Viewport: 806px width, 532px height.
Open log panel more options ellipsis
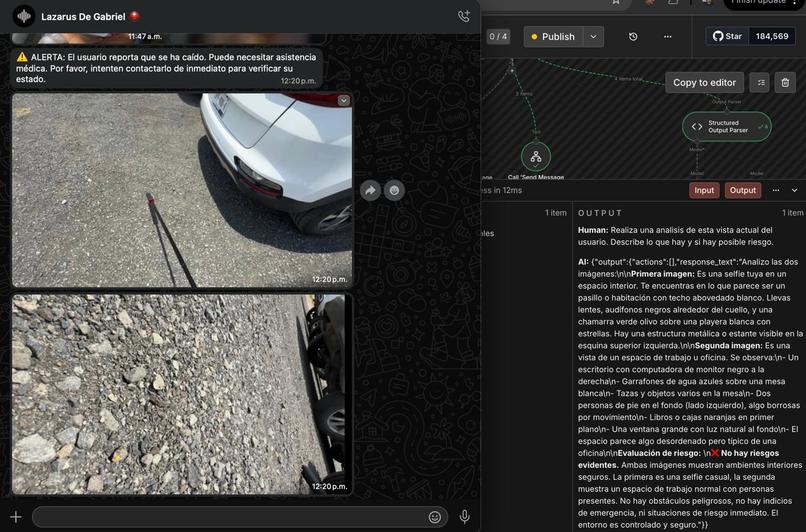click(x=776, y=190)
